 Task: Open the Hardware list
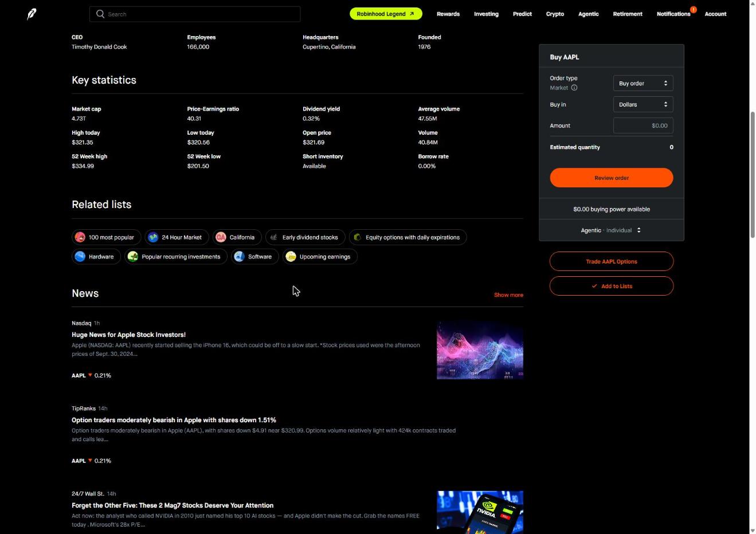click(96, 257)
